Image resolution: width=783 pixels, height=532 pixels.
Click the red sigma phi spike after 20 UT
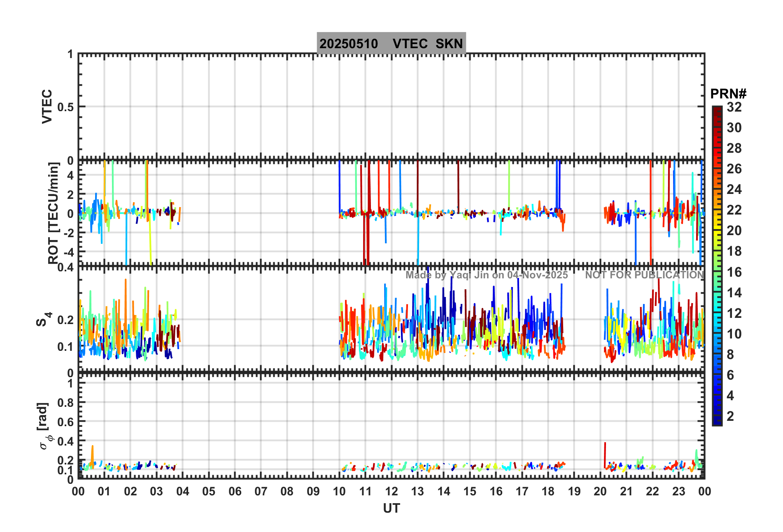click(x=605, y=455)
